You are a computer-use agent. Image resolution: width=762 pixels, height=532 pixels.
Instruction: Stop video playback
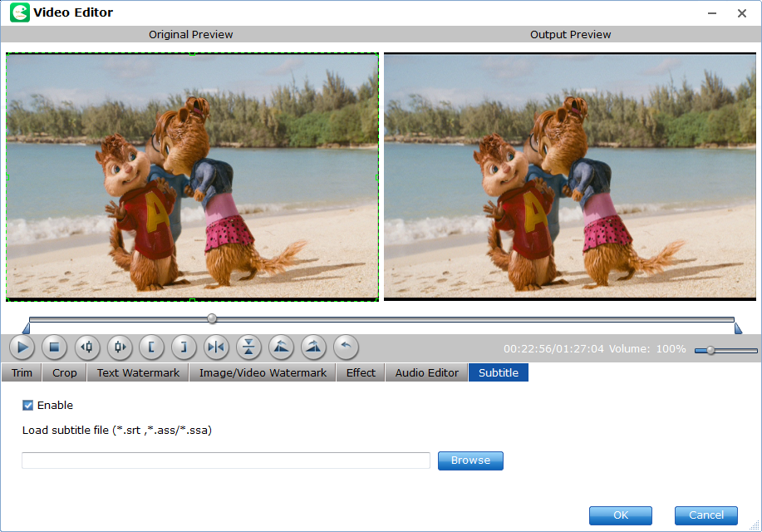tap(55, 347)
